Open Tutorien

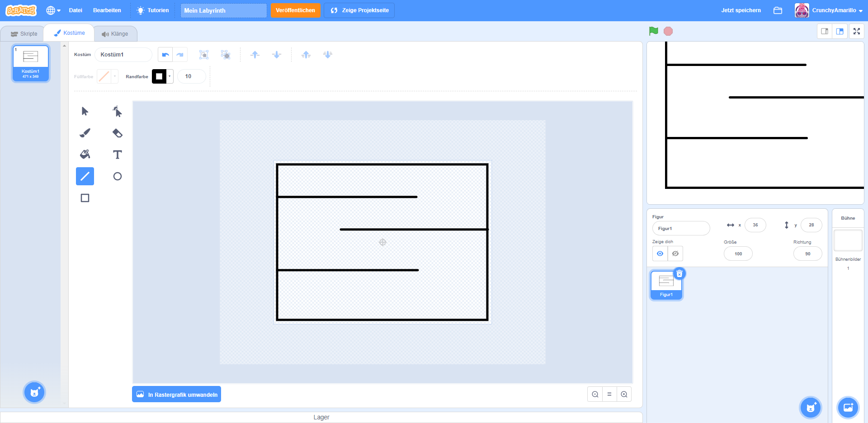153,10
